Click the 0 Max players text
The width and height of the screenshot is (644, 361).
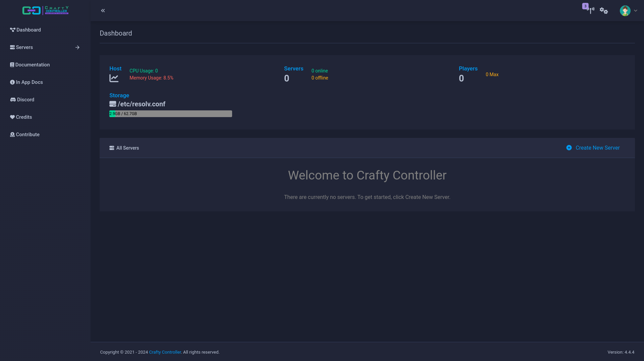[x=492, y=74]
